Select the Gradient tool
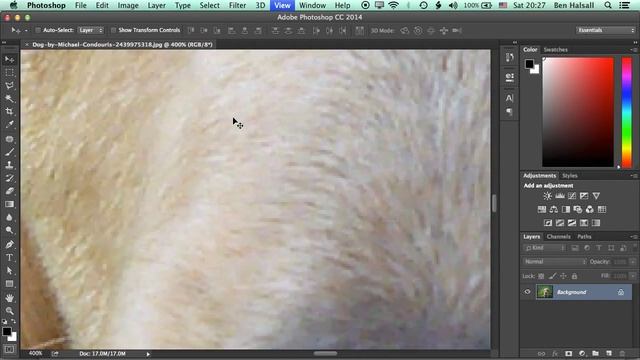The height and width of the screenshot is (360, 640). [9, 204]
